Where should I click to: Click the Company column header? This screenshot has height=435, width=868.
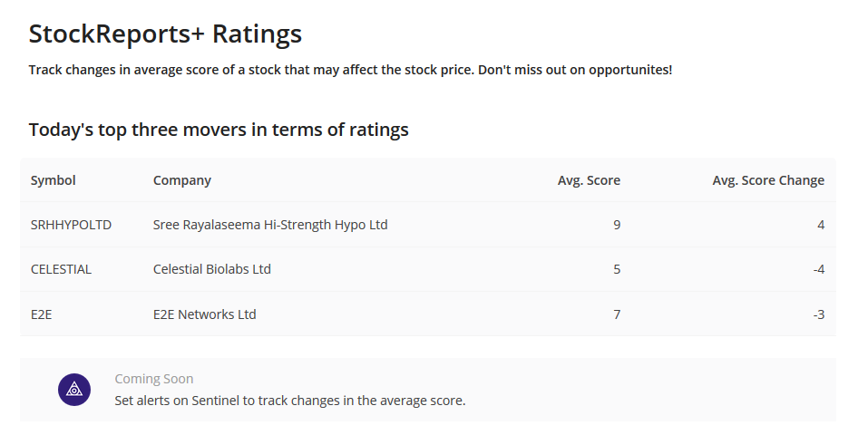click(182, 180)
